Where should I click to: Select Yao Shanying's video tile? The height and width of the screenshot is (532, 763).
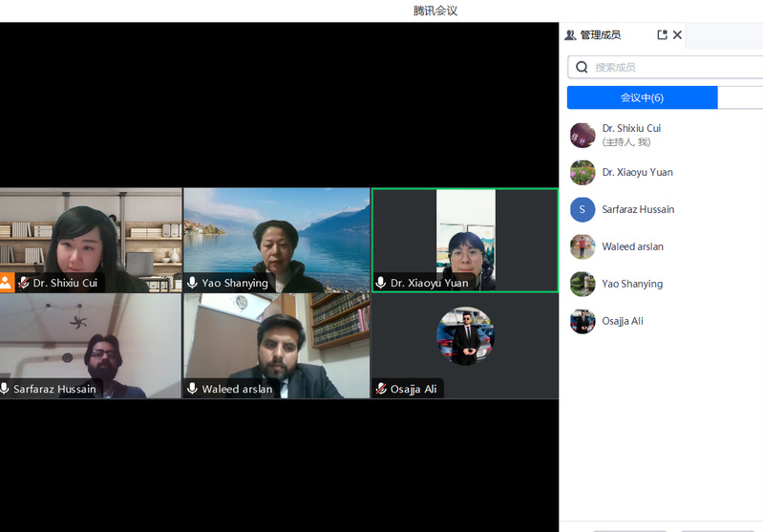click(276, 240)
